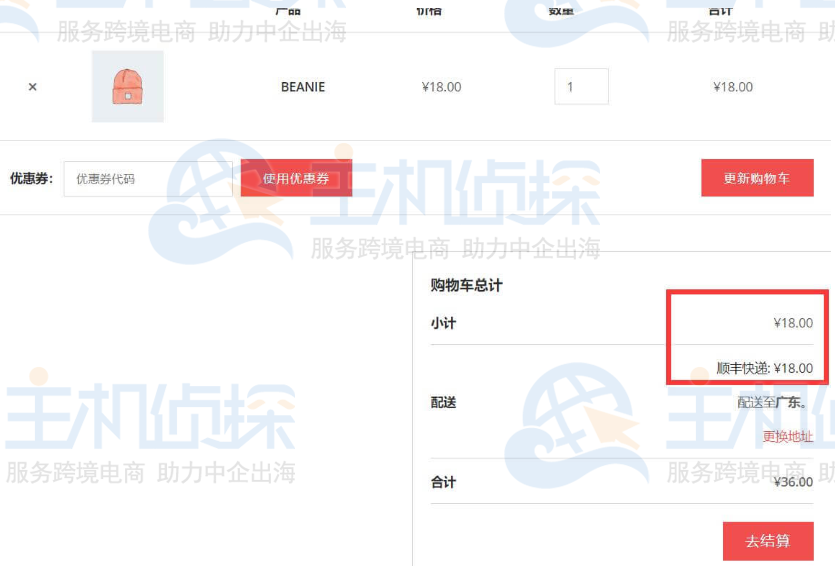Select the 合计 total amount ¥36.00
The height and width of the screenshot is (566, 835).
point(793,482)
